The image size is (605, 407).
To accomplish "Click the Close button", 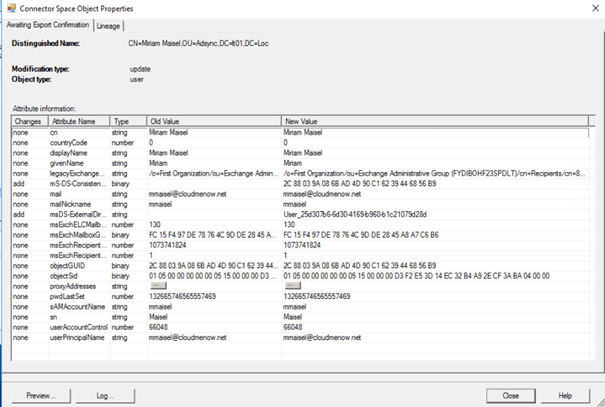I will [511, 395].
